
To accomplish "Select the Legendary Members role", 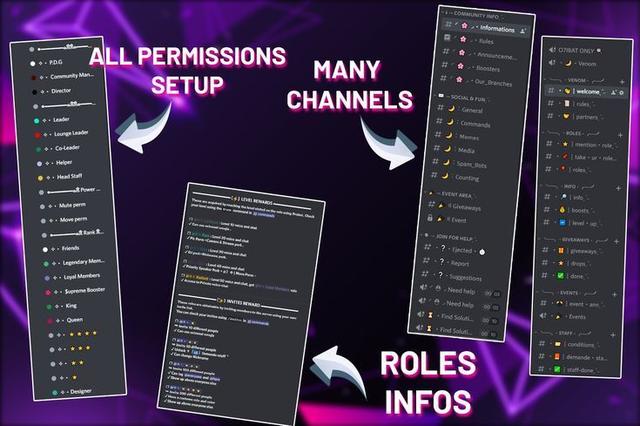I will click(74, 262).
